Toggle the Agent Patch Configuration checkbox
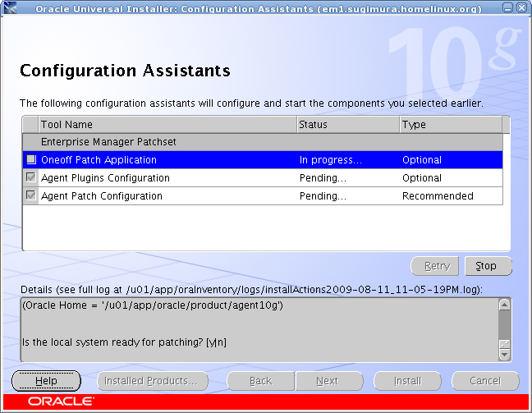 31,195
